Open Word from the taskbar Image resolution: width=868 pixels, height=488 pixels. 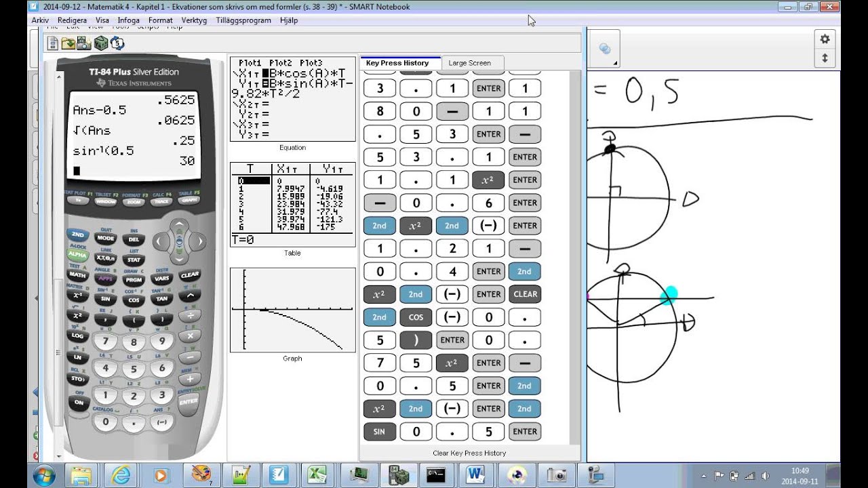coord(475,475)
